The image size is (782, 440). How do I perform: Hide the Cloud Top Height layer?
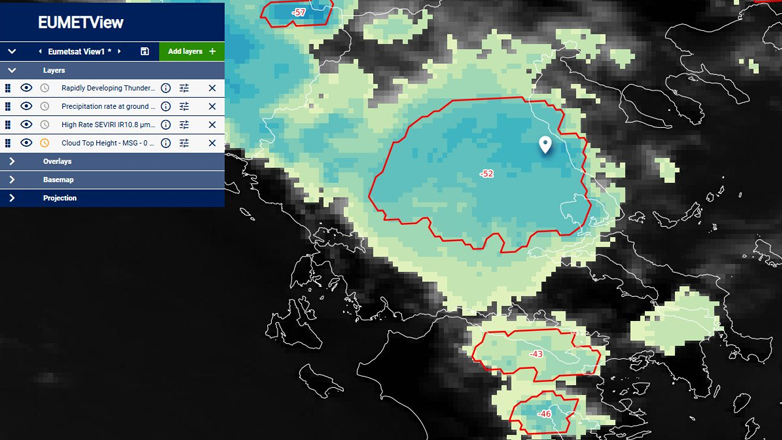pyautogui.click(x=27, y=143)
